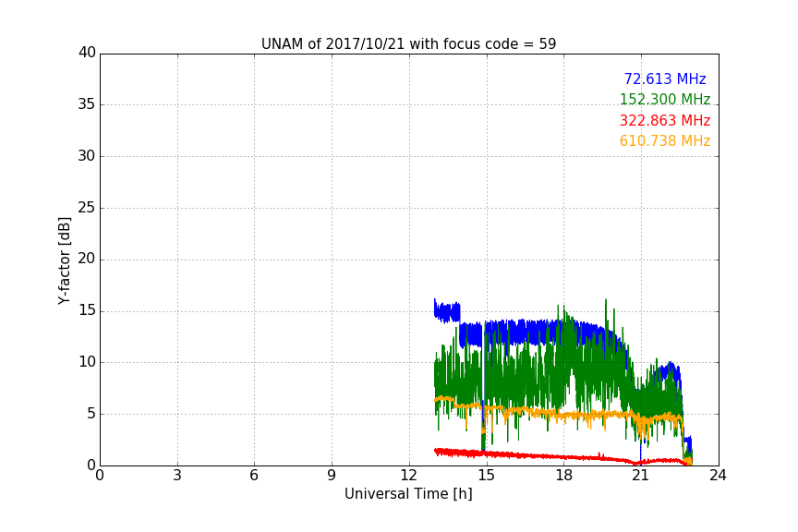The height and width of the screenshot is (532, 798).
Task: Click the x-axis tick value 21
Action: tap(641, 476)
